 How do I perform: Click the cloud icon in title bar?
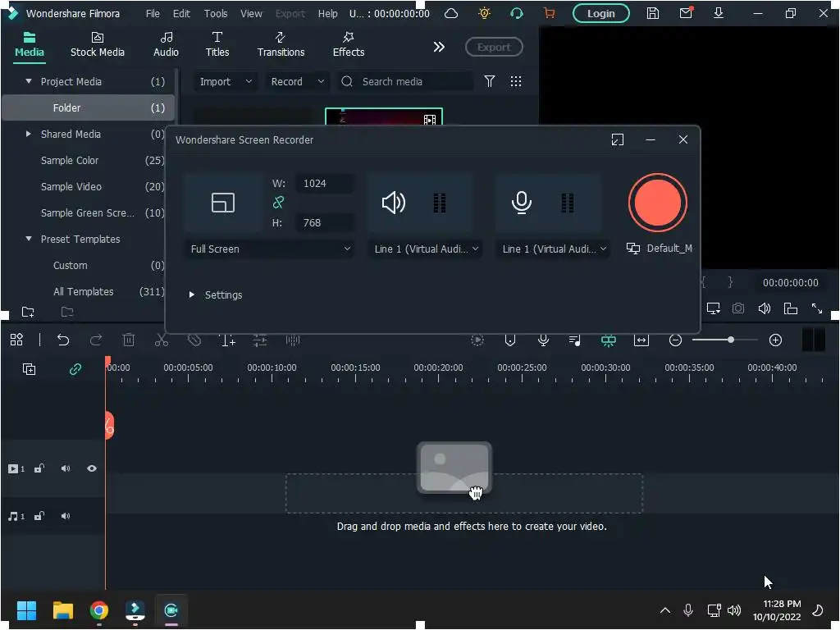click(x=451, y=13)
